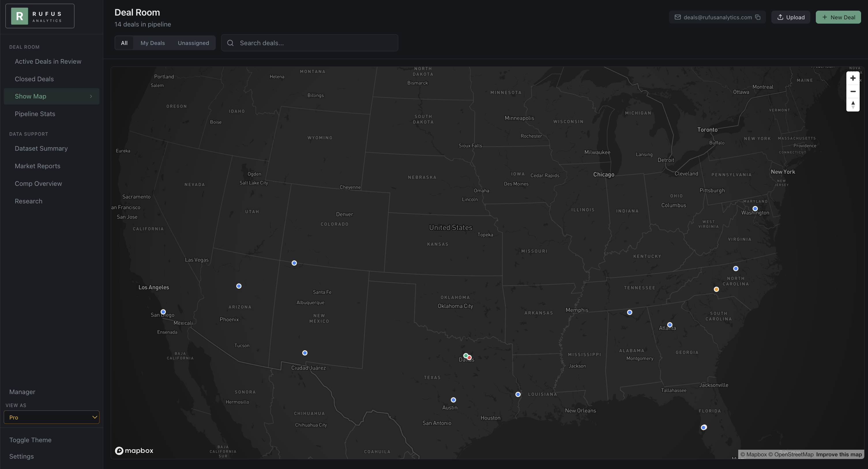This screenshot has width=868, height=469.
Task: Click the search magnifier icon
Action: 230,43
